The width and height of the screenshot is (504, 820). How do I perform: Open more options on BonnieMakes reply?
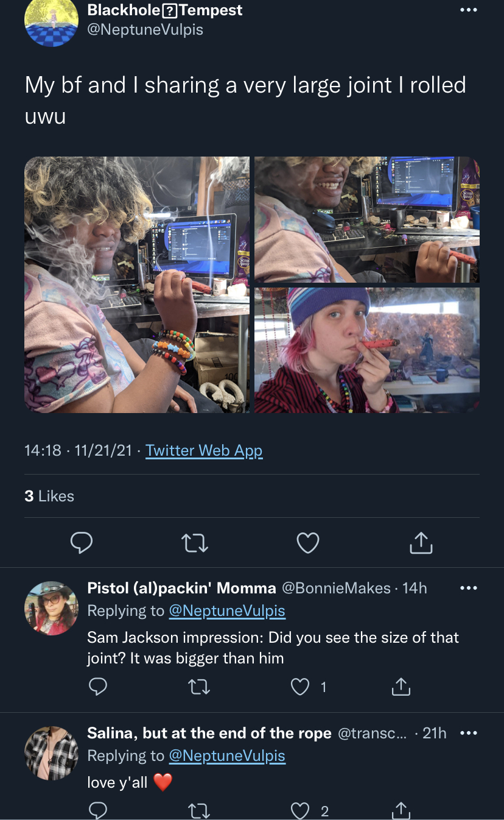pyautogui.click(x=469, y=588)
